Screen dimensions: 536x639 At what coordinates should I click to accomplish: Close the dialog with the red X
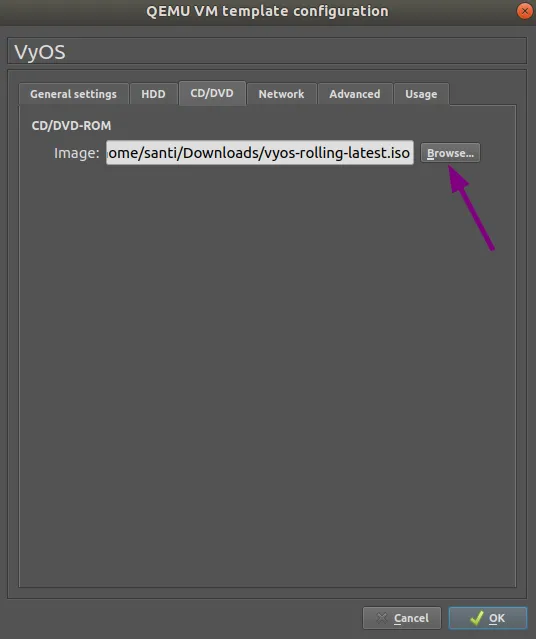pyautogui.click(x=525, y=11)
